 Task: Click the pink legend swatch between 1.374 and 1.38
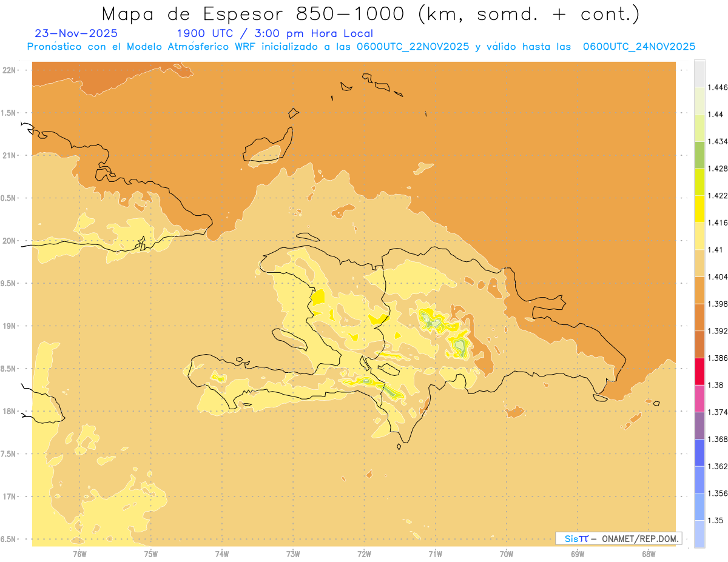699,398
